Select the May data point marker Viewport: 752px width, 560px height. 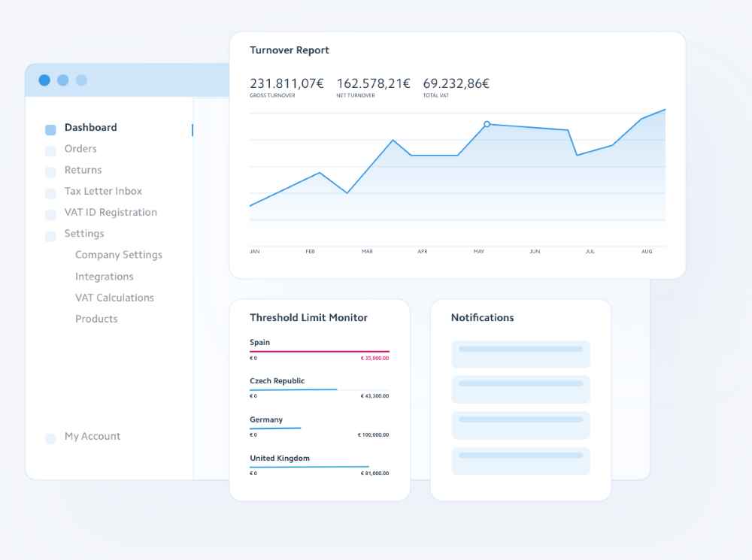(487, 124)
